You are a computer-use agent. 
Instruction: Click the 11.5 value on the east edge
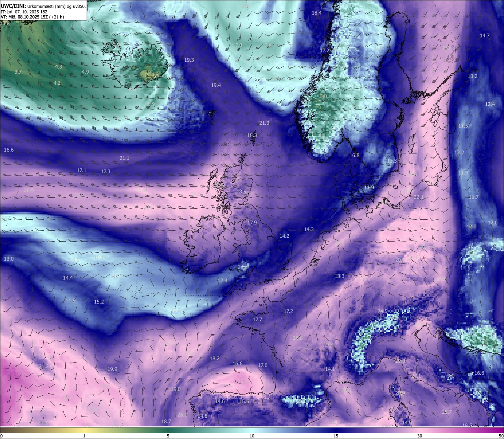click(463, 126)
